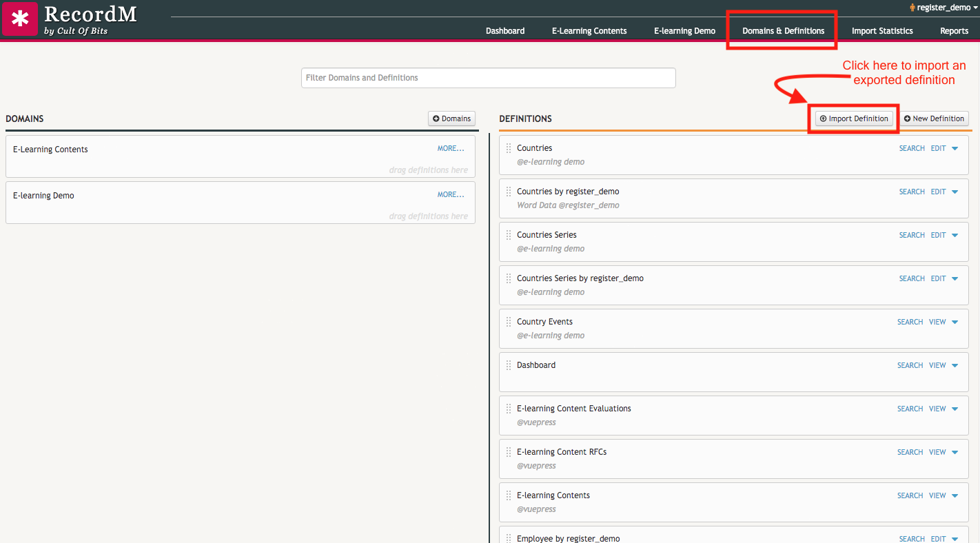The image size is (980, 543).
Task: Click the Filter Domains and Definitions field
Action: coord(489,78)
